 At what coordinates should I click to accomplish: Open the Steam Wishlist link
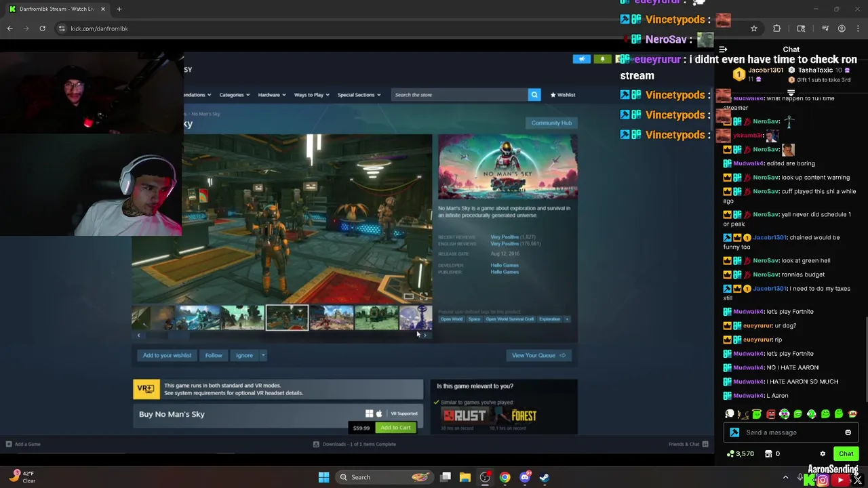click(563, 95)
